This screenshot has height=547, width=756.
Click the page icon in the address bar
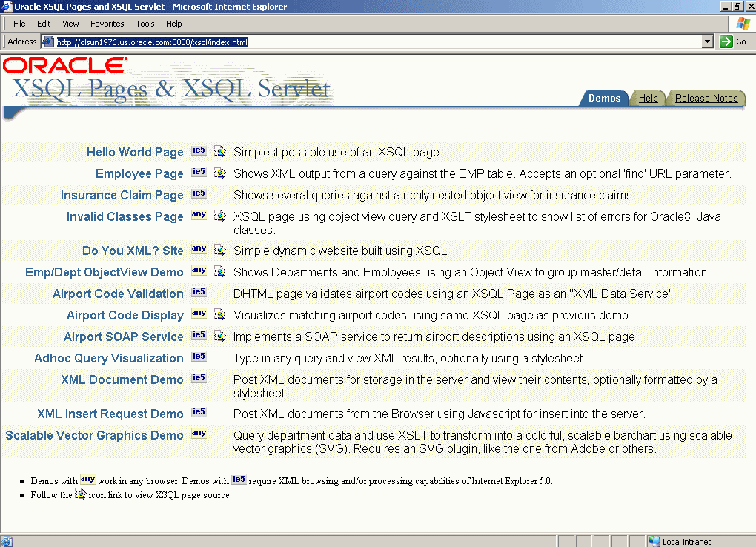(x=48, y=42)
